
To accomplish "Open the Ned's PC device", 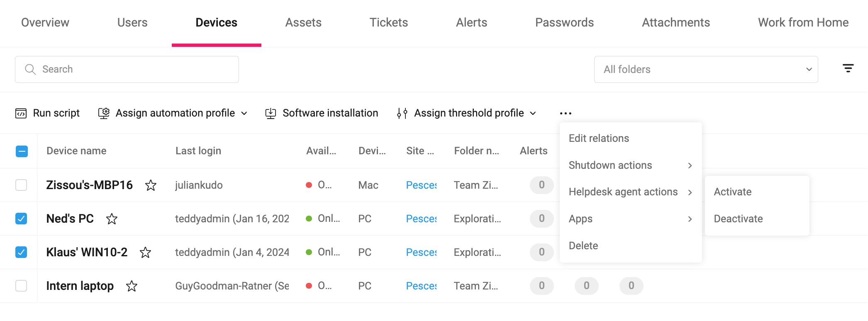I will (70, 219).
